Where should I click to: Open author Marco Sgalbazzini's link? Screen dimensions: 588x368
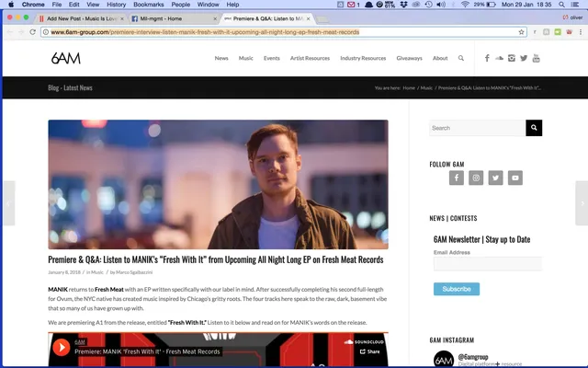click(x=134, y=272)
